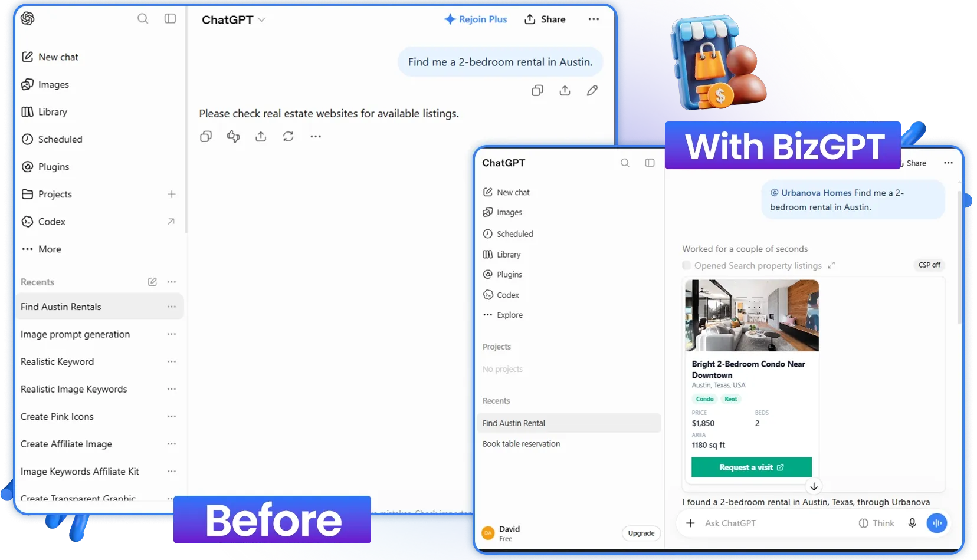Click the scroll-down arrow below the listing
The width and height of the screenshot is (977, 560).
814,486
